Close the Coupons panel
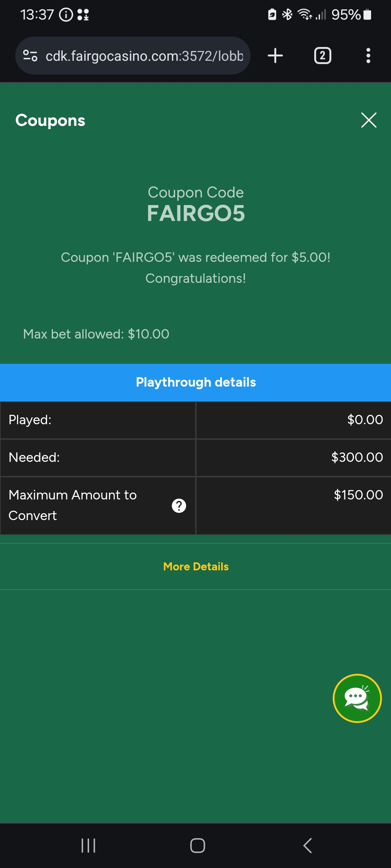Screen dimensions: 391x868 tap(369, 120)
